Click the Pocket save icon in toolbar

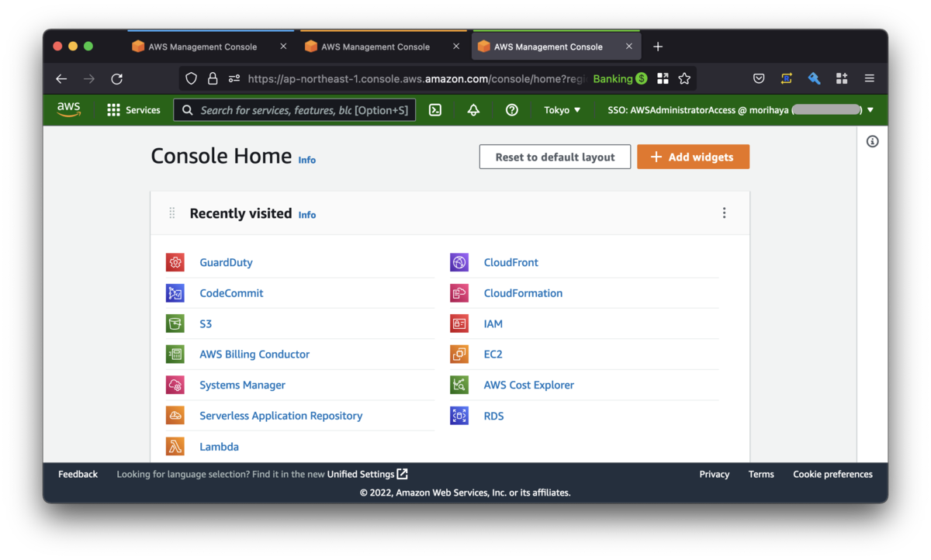pyautogui.click(x=760, y=78)
